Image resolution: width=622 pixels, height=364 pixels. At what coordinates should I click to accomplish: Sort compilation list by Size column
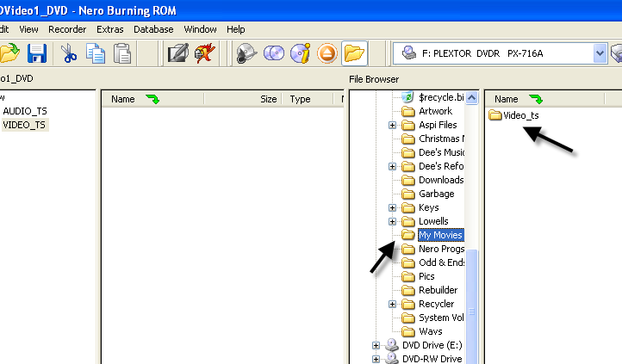(x=243, y=99)
